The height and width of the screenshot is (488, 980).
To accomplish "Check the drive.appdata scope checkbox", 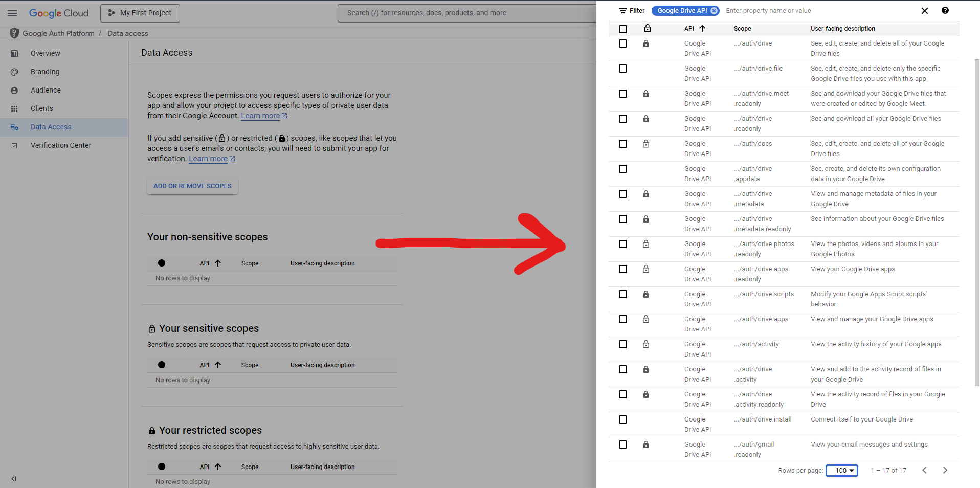I will 623,169.
